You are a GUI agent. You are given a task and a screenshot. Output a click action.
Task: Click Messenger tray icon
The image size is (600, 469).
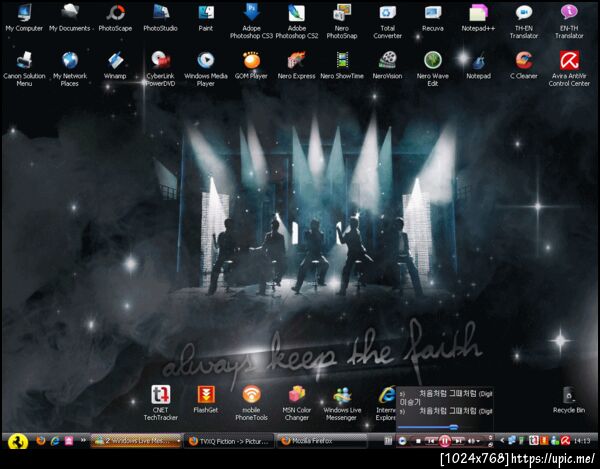pos(555,441)
